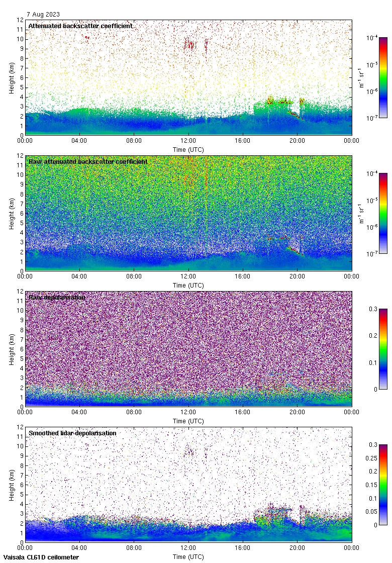Screen dimensions: 392x563
Task: Click the "Raw depolarisation" panel title
Action: point(57,297)
